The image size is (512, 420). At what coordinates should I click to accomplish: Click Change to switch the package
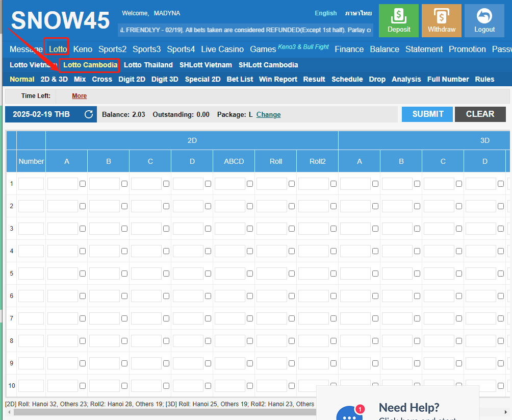point(268,114)
